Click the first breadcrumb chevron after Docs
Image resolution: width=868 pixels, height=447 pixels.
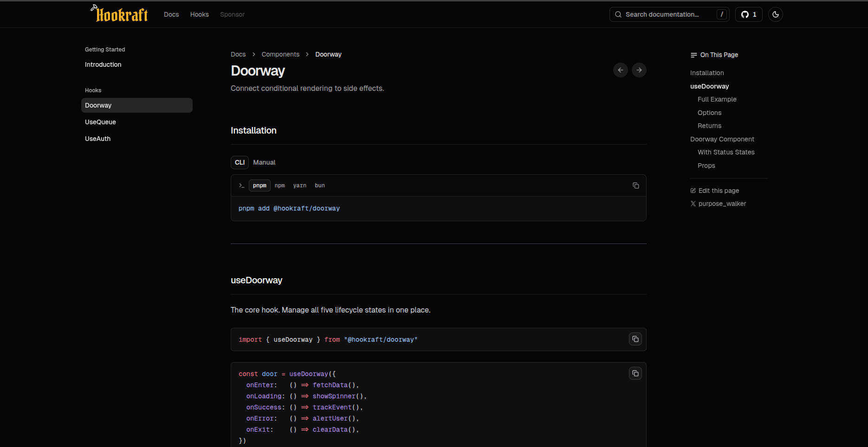point(254,54)
